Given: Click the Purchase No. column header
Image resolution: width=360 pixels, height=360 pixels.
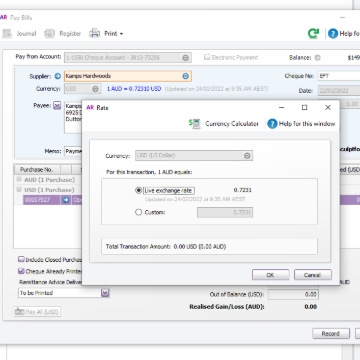Looking at the screenshot, I should (37, 169).
